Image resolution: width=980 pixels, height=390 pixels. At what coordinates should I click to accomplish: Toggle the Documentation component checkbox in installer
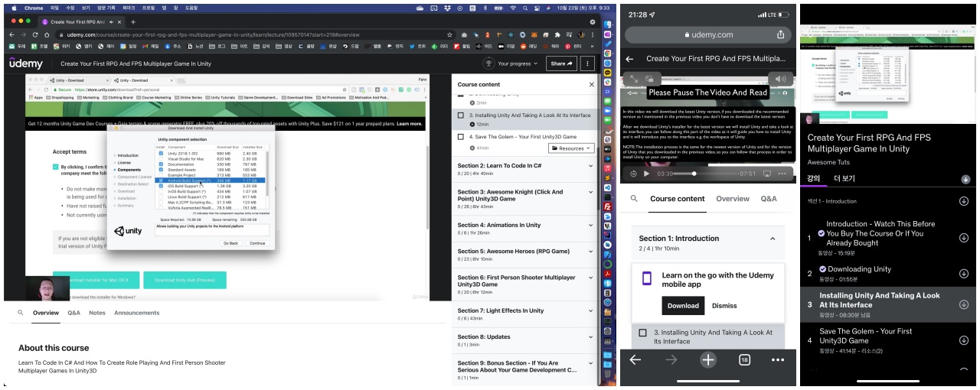tap(161, 164)
